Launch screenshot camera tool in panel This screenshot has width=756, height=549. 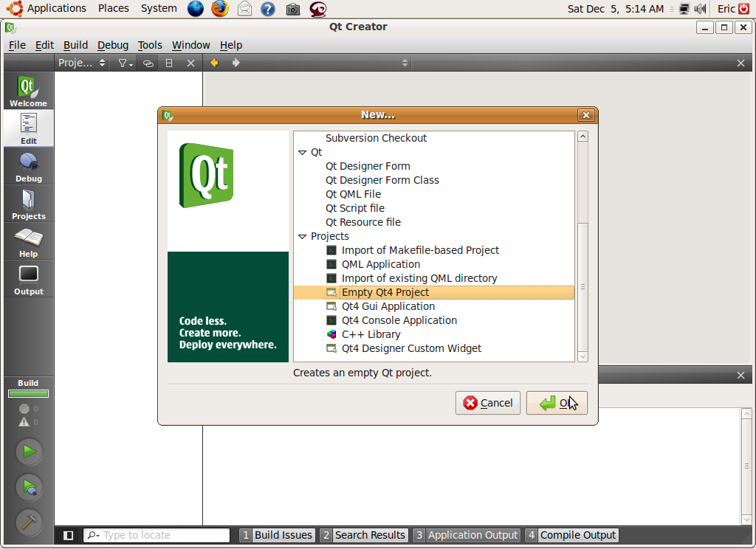292,9
